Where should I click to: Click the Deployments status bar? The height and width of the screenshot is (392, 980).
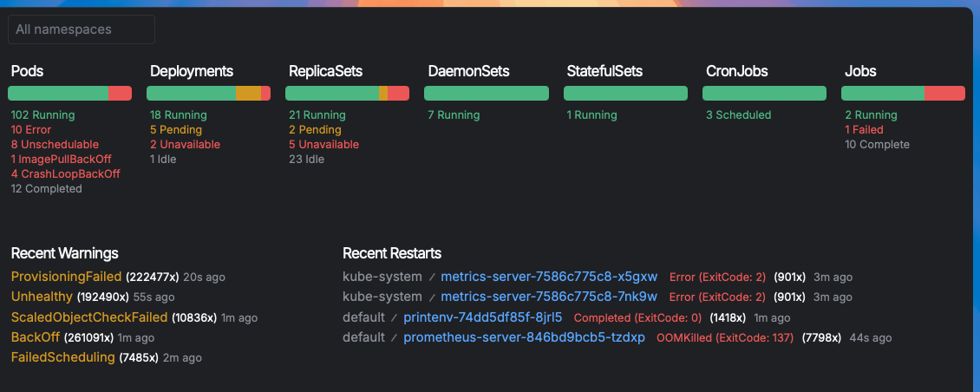point(208,94)
